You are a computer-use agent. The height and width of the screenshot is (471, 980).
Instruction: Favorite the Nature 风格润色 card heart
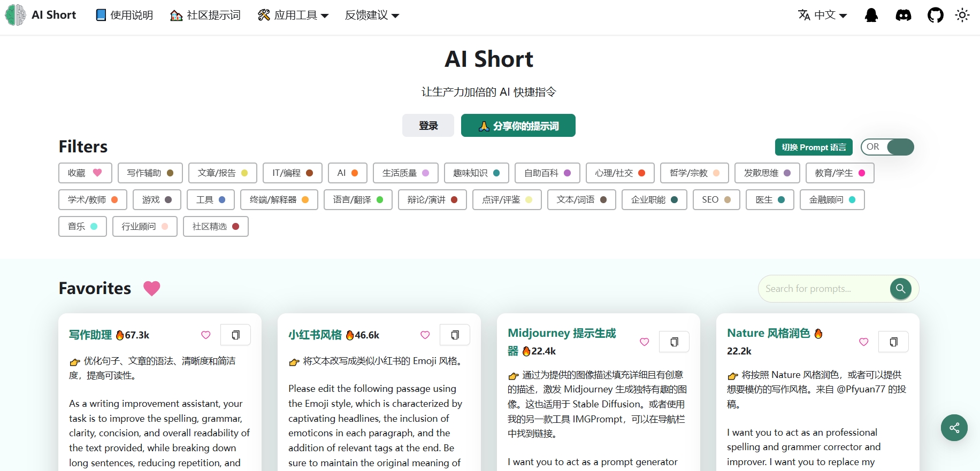[864, 342]
